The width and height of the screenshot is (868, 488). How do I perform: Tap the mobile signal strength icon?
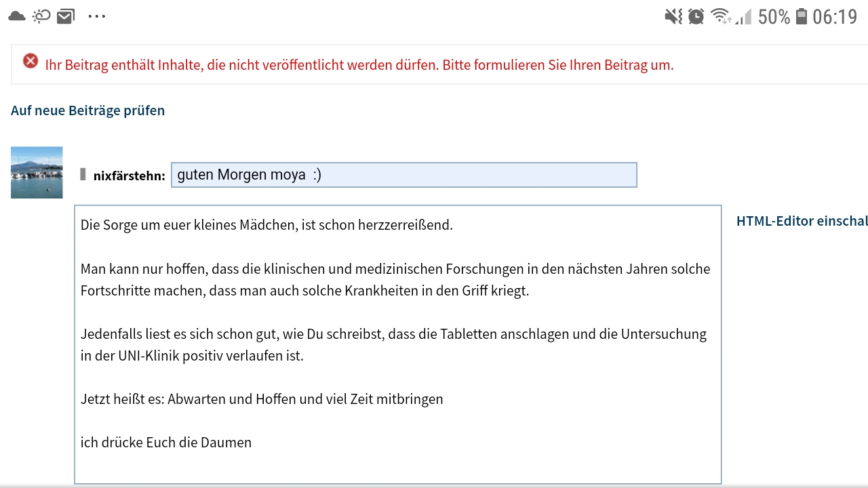tap(744, 16)
